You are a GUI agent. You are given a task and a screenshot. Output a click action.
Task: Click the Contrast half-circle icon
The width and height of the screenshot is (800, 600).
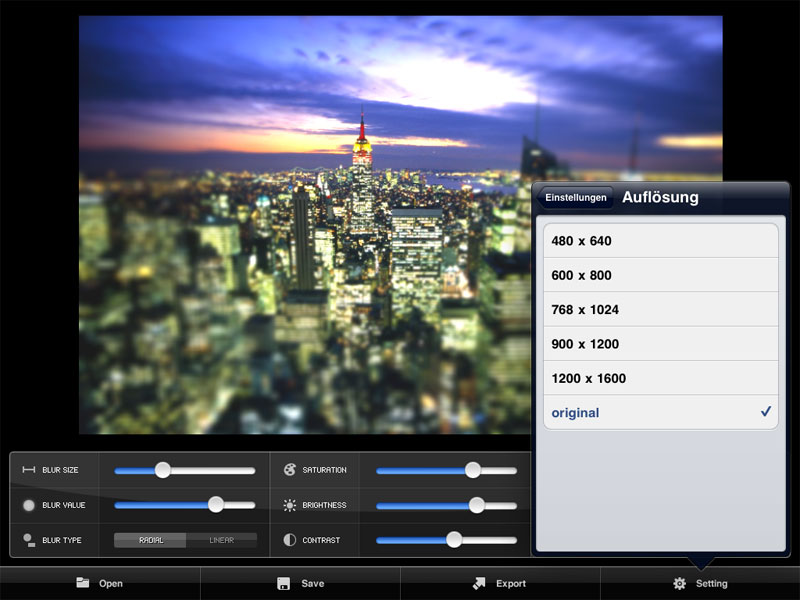290,540
